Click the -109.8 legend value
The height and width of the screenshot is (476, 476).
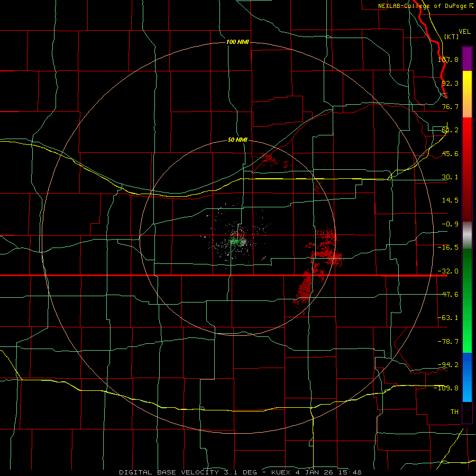(x=446, y=388)
